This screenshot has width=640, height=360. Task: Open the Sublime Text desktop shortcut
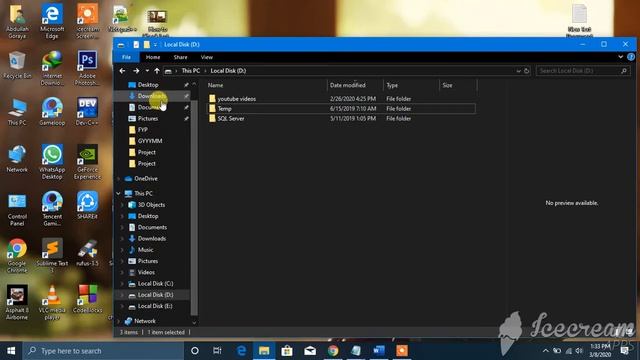pyautogui.click(x=52, y=256)
